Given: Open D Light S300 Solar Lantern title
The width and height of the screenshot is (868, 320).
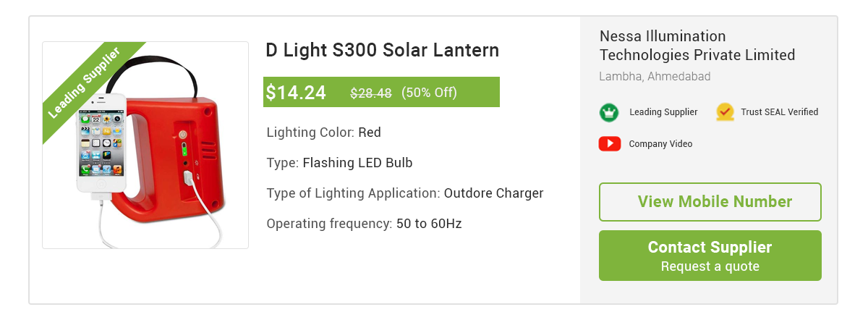Looking at the screenshot, I should pos(383,51).
